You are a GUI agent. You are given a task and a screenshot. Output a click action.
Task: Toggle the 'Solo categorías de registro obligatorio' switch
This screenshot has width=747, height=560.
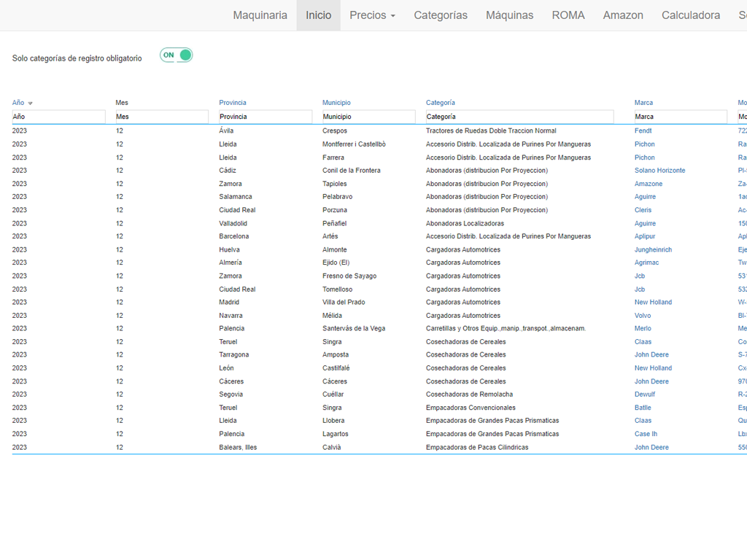[x=177, y=55]
